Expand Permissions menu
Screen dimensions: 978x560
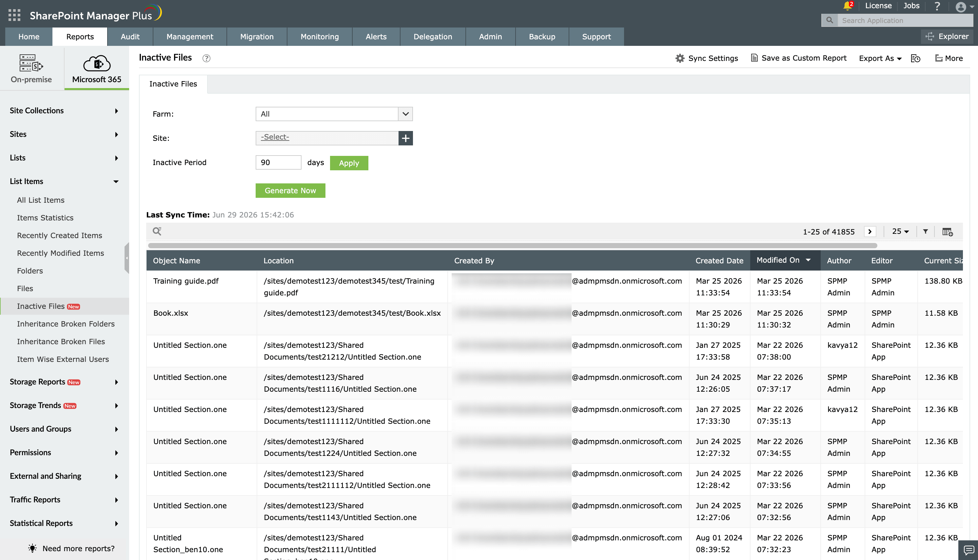[x=64, y=452]
